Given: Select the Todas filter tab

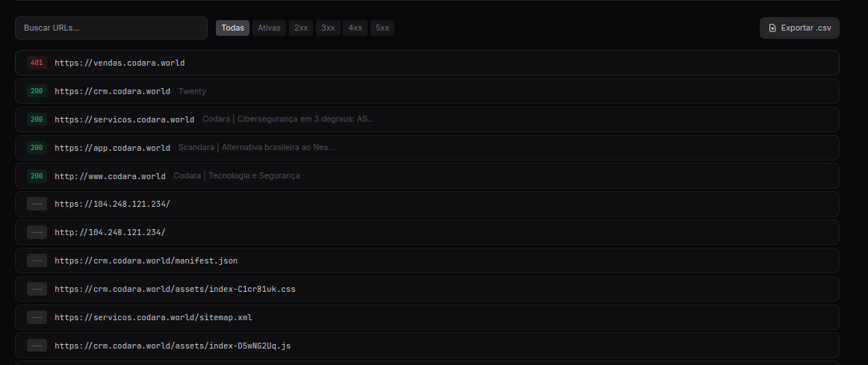Looking at the screenshot, I should click(x=232, y=28).
